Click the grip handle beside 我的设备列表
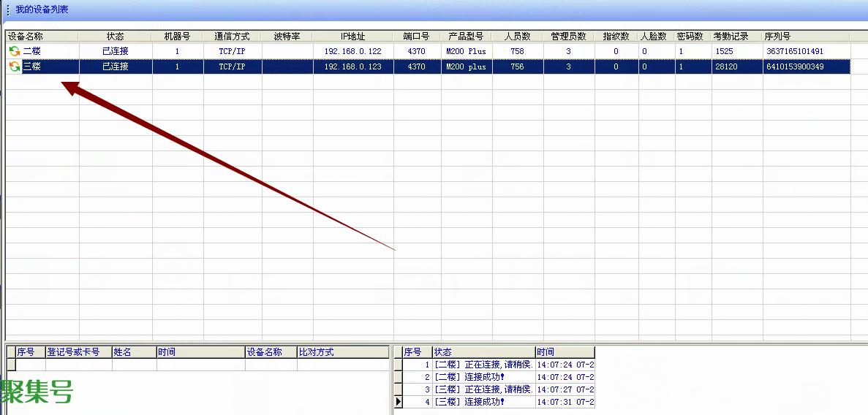 [8, 10]
